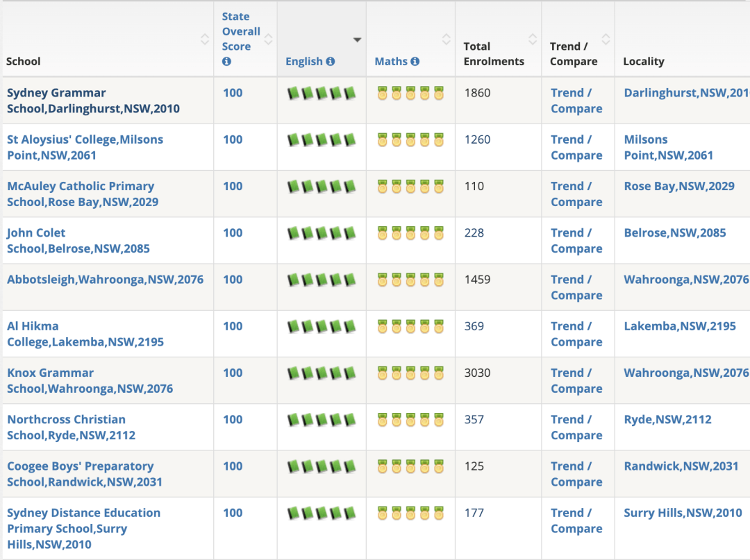Screen dimensions: 750x560
Task: Open Randwick, NSW, 2031 locality link
Action: point(681,466)
